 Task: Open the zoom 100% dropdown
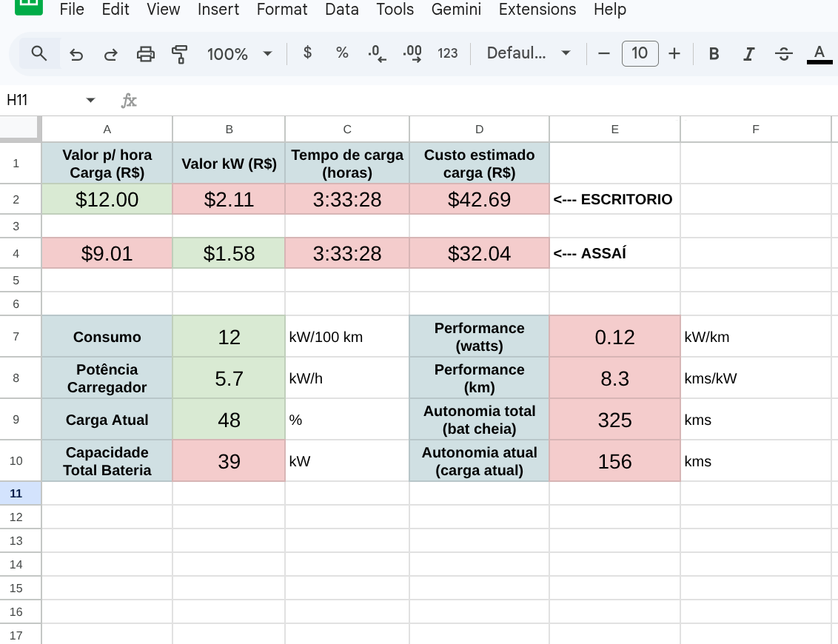pyautogui.click(x=240, y=53)
